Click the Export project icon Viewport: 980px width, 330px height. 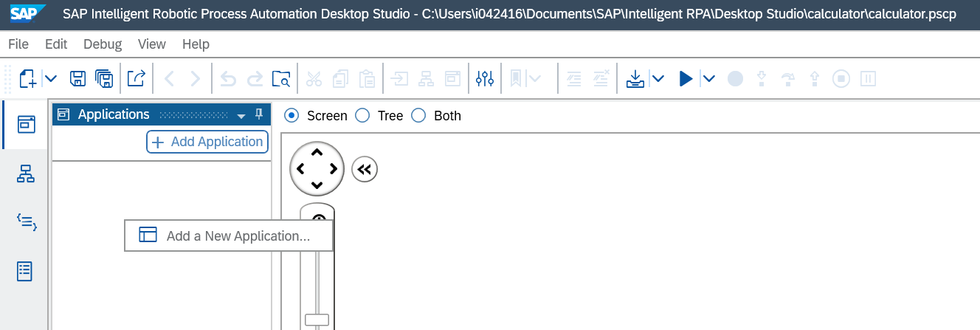(136, 78)
